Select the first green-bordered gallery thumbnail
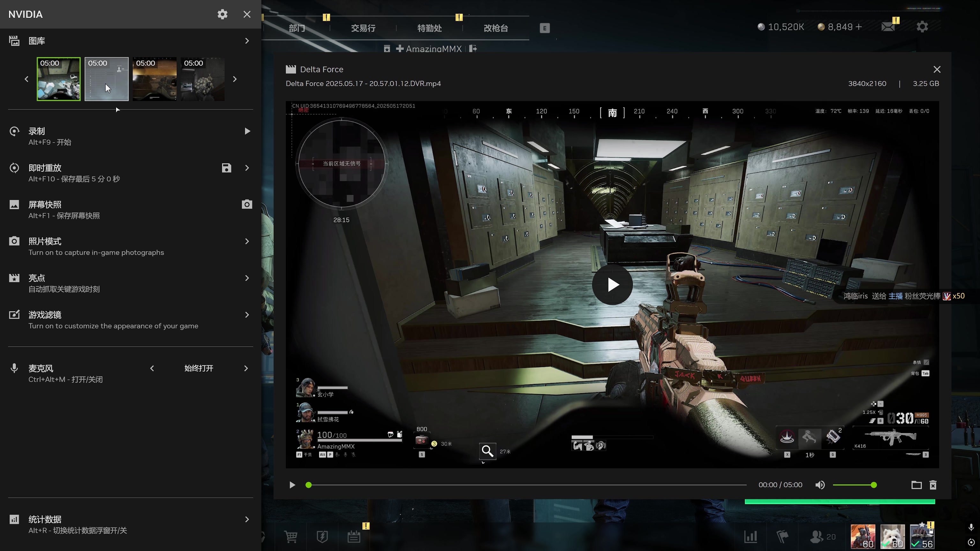The width and height of the screenshot is (980, 551). coord(59,79)
